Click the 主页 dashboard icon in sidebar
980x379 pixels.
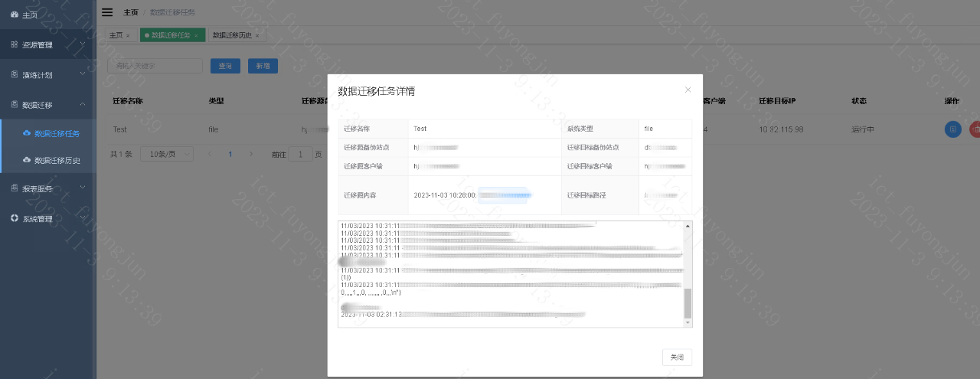click(15, 15)
